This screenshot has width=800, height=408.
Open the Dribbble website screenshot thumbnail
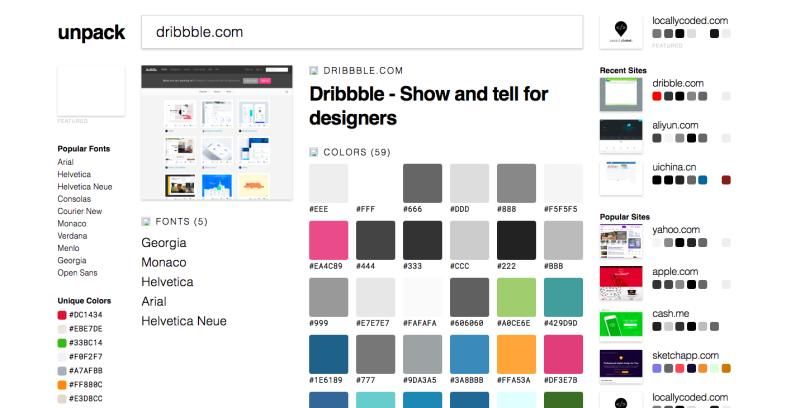[x=217, y=133]
